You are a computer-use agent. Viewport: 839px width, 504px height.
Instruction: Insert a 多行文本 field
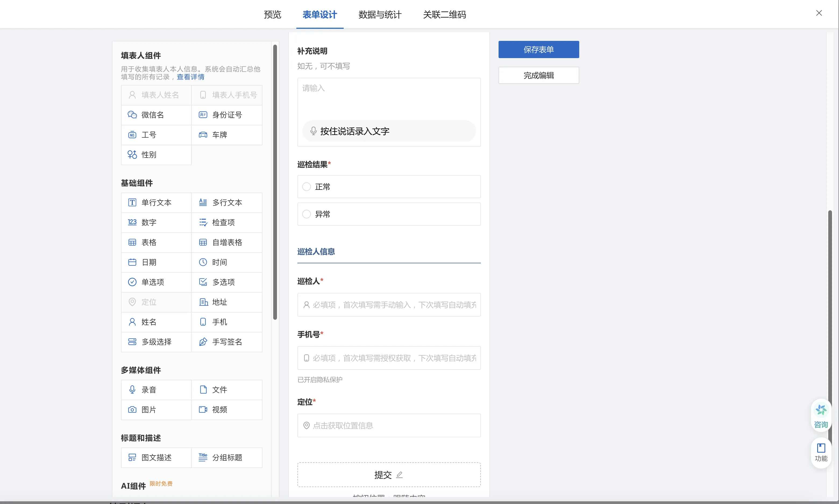point(227,203)
